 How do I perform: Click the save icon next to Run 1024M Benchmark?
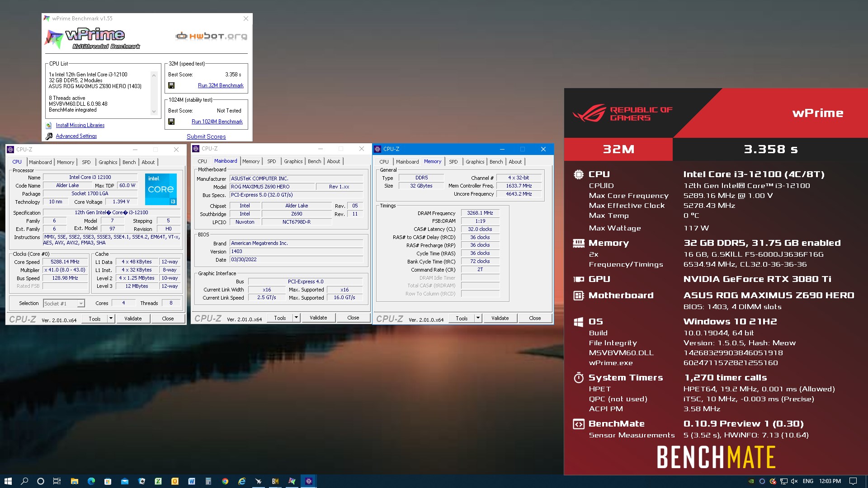click(171, 122)
